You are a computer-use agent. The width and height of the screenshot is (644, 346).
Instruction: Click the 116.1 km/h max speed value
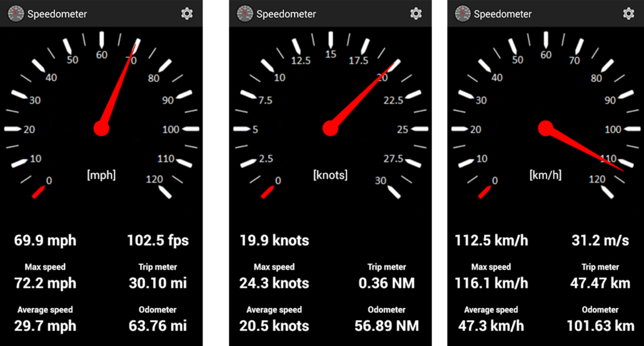coord(491,283)
